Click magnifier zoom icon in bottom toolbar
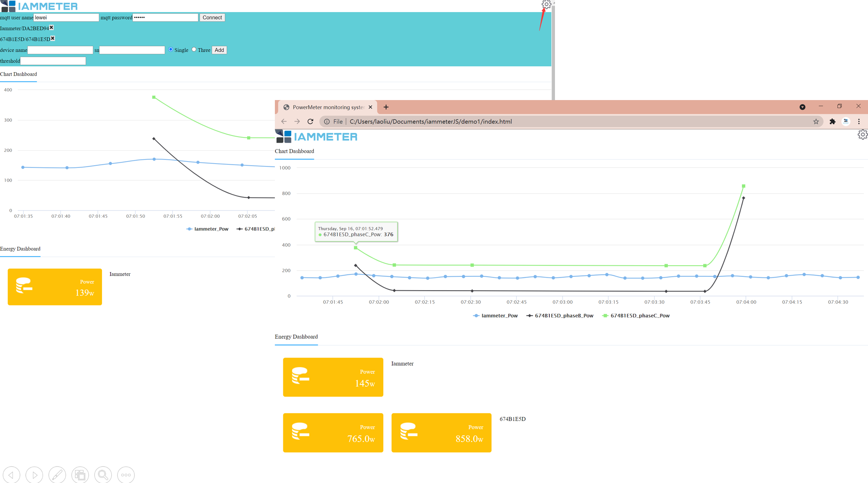Image resolution: width=868 pixels, height=483 pixels. (103, 475)
